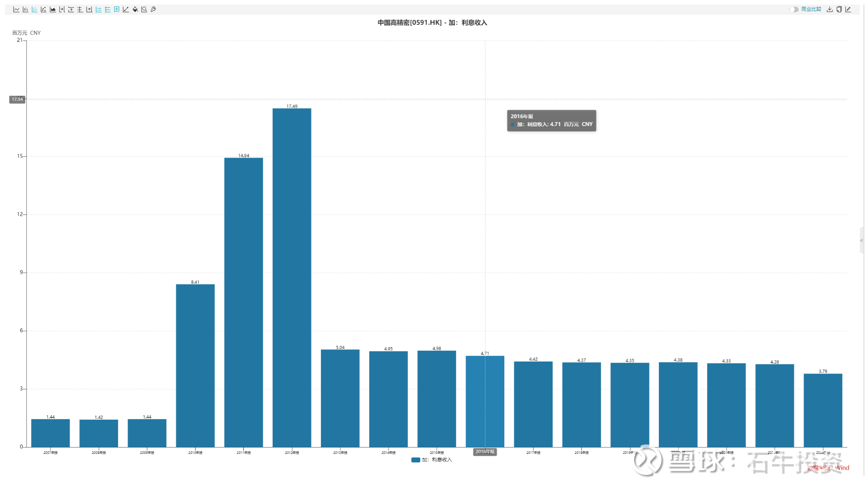The image size is (868, 489).
Task: Choose the area chart icon
Action: click(53, 9)
